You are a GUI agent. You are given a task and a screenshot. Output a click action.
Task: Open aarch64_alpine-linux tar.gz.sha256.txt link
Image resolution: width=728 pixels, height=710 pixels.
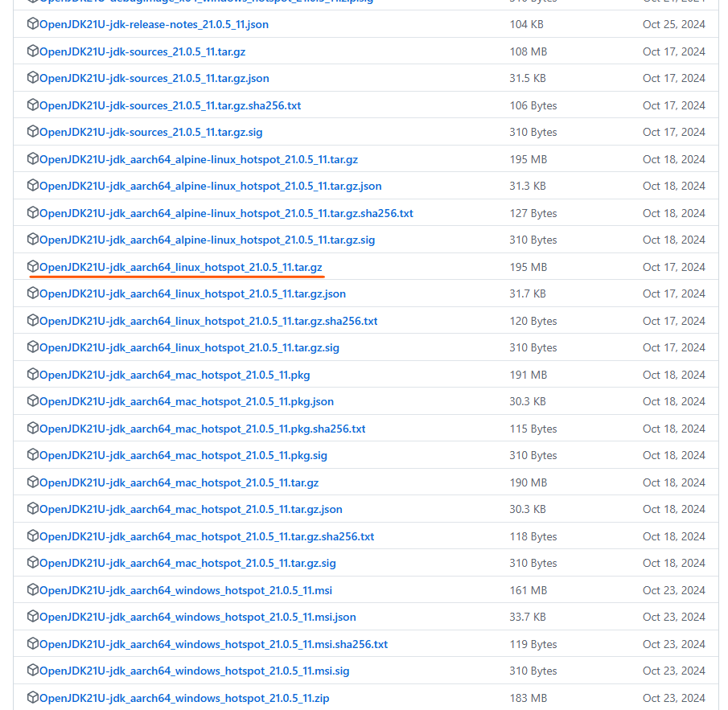click(x=226, y=213)
